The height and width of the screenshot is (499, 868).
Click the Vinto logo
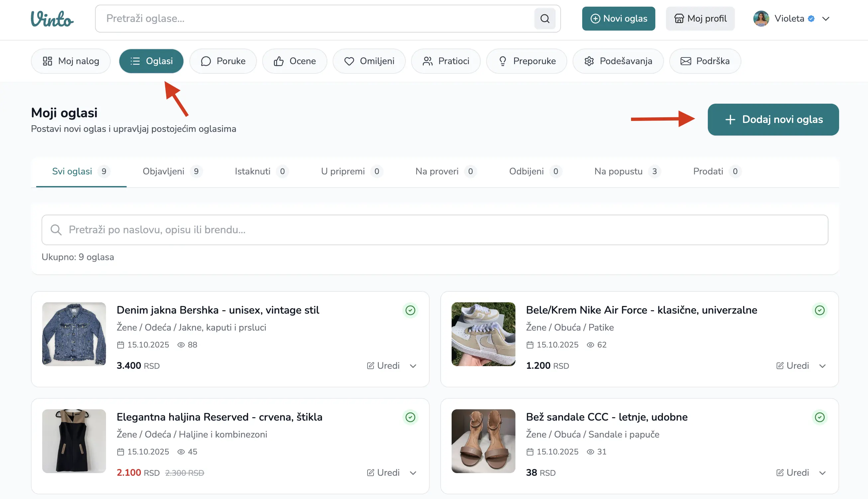click(x=52, y=19)
